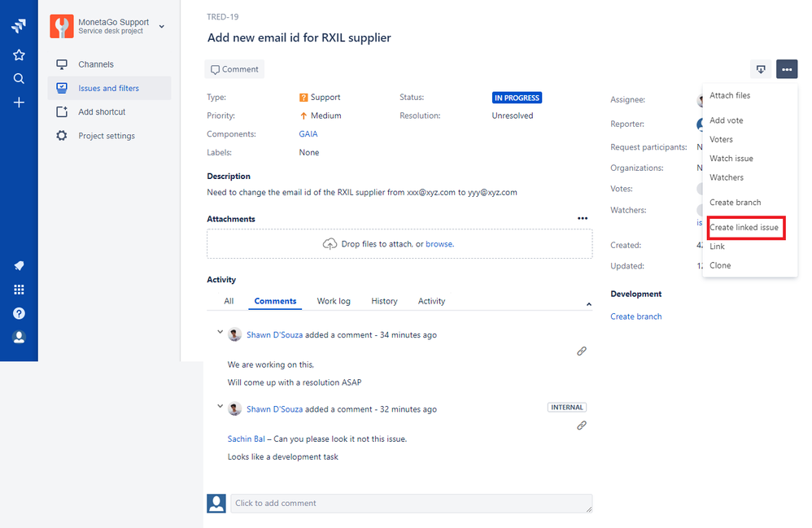The height and width of the screenshot is (528, 812).
Task: Click the description text about RXIL supplier
Action: pos(362,192)
